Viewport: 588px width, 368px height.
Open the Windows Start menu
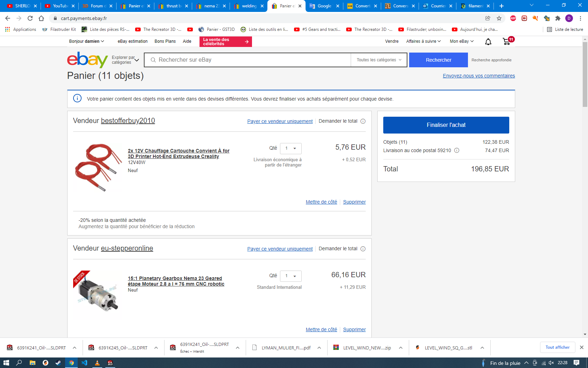tap(6, 363)
